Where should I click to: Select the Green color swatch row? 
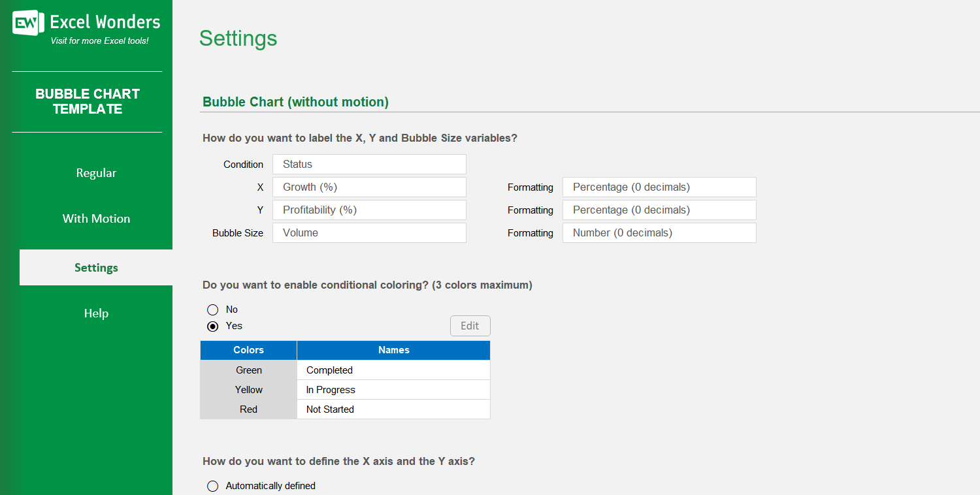(248, 370)
